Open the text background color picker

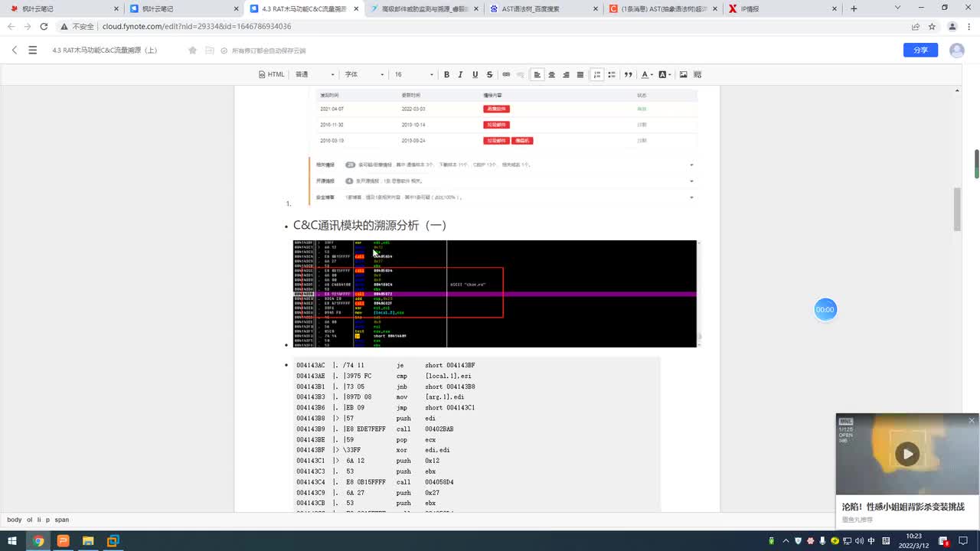click(664, 74)
